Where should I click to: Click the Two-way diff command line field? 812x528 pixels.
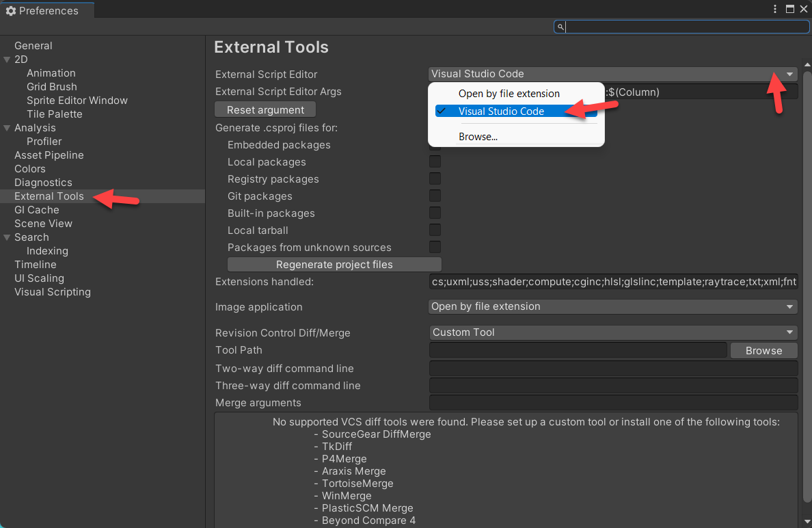tap(613, 369)
